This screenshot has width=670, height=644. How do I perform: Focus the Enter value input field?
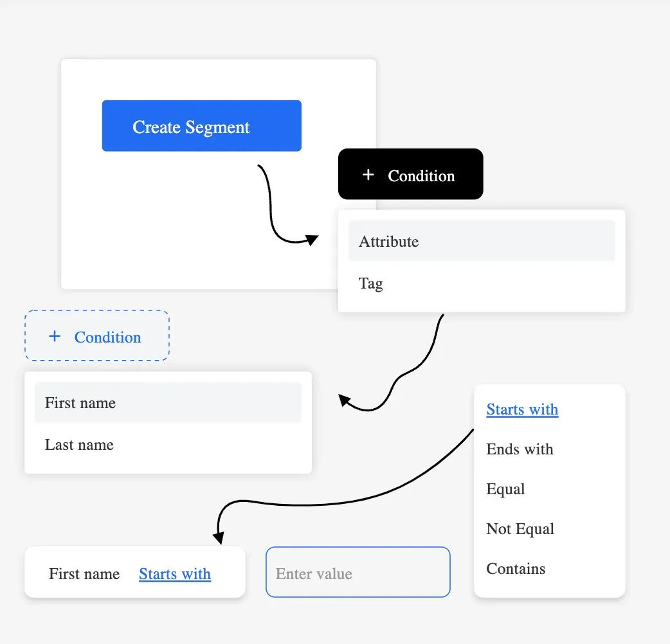pyautogui.click(x=358, y=572)
